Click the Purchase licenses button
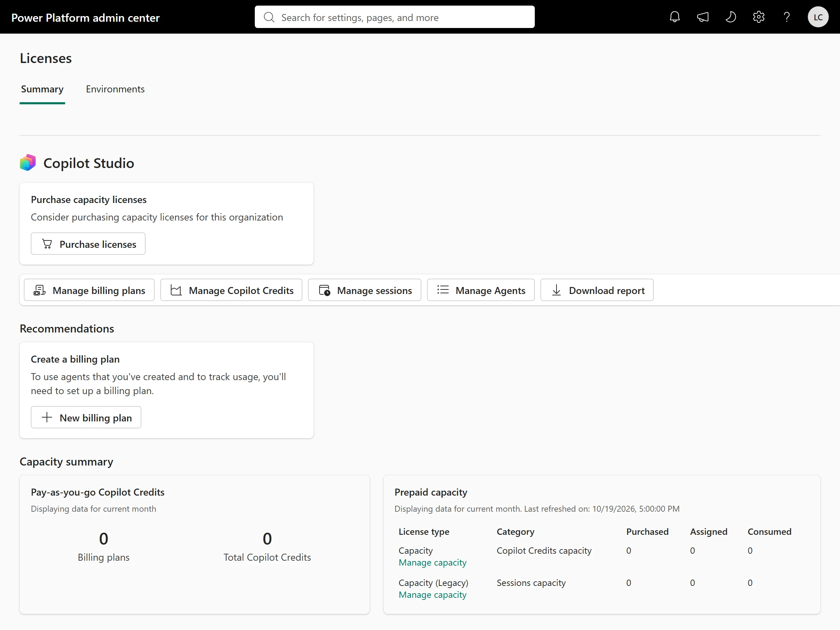Viewport: 840px width, 630px height. pyautogui.click(x=88, y=244)
